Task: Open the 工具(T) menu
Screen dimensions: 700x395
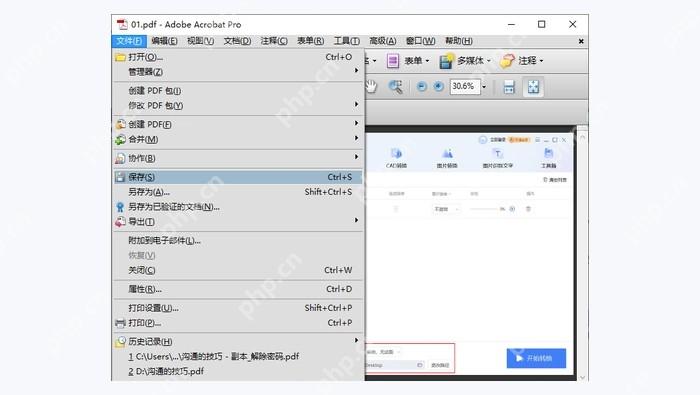Action: (347, 41)
